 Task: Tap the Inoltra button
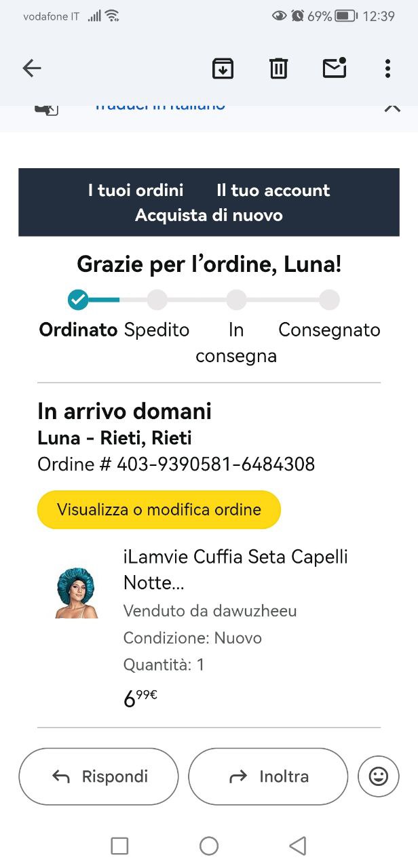(x=268, y=776)
